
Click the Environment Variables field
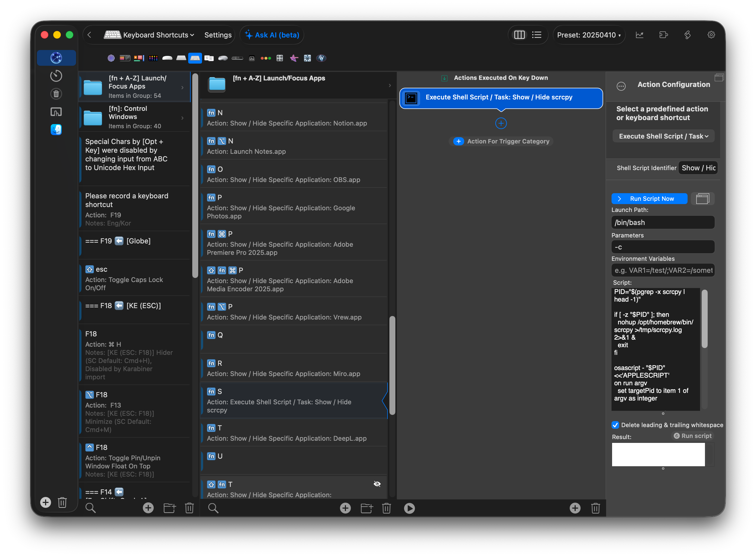click(x=663, y=270)
